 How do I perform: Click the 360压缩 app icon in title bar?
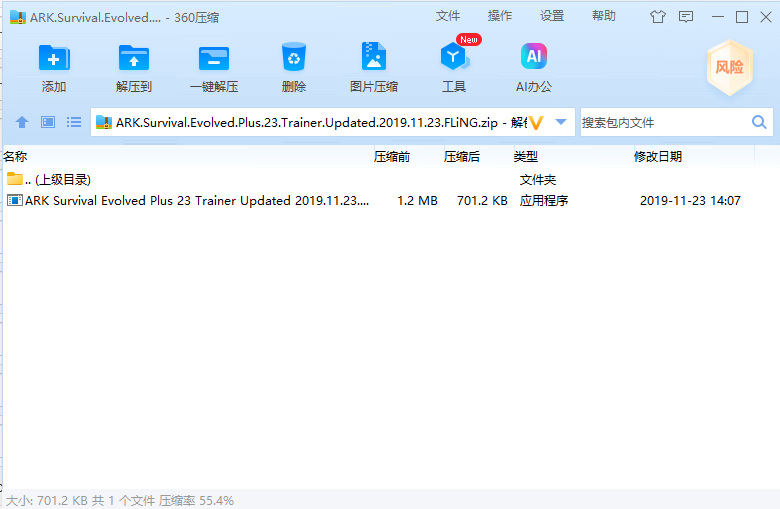coord(18,17)
